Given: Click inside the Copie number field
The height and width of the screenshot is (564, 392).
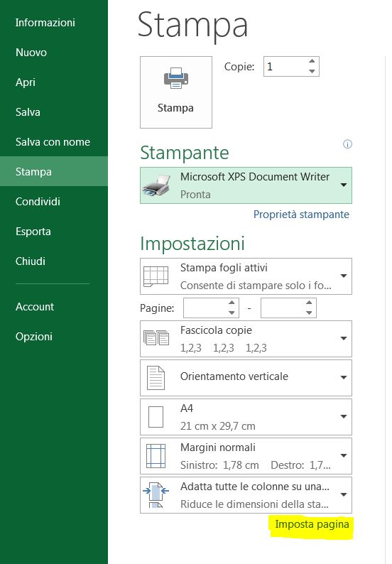Looking at the screenshot, I should click(x=285, y=66).
